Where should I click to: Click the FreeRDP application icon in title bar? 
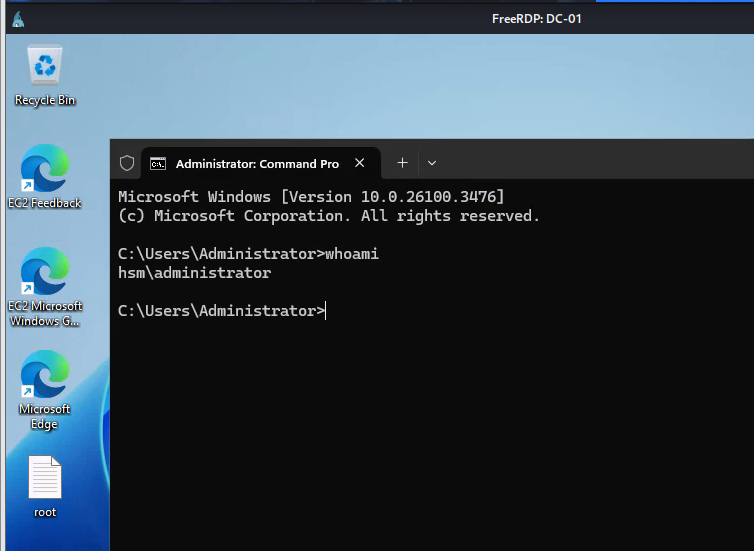[x=18, y=18]
